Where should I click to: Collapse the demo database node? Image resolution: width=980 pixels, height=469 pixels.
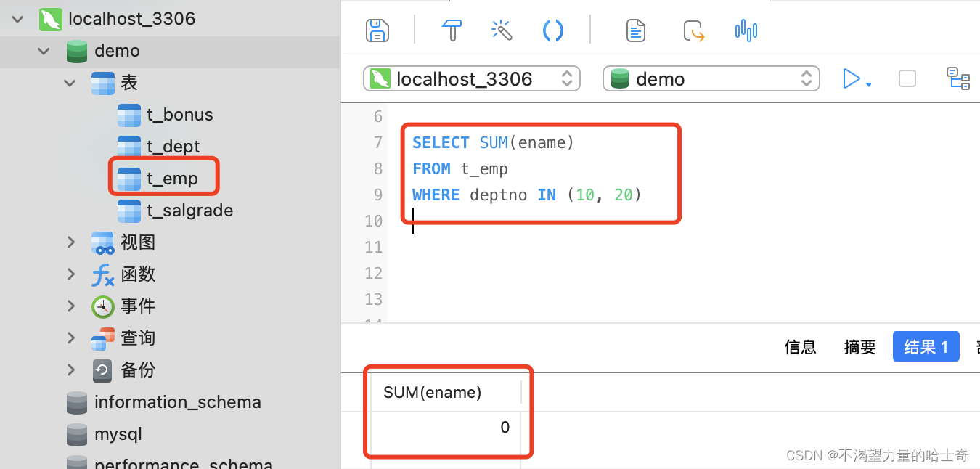pos(44,51)
